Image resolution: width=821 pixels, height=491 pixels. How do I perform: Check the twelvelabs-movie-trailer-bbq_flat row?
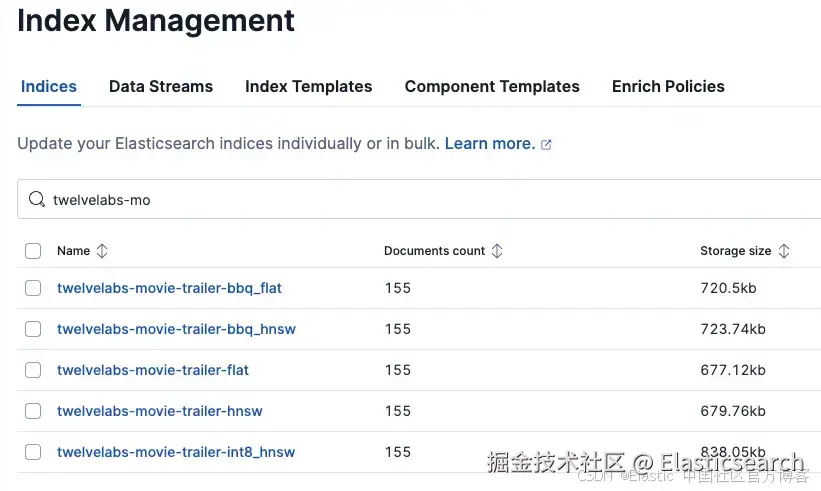click(x=33, y=288)
